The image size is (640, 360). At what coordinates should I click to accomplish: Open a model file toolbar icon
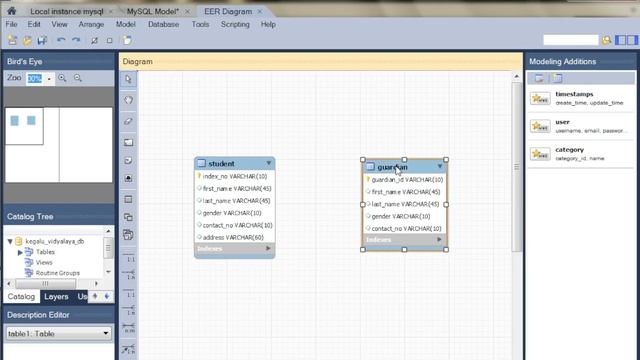click(27, 40)
